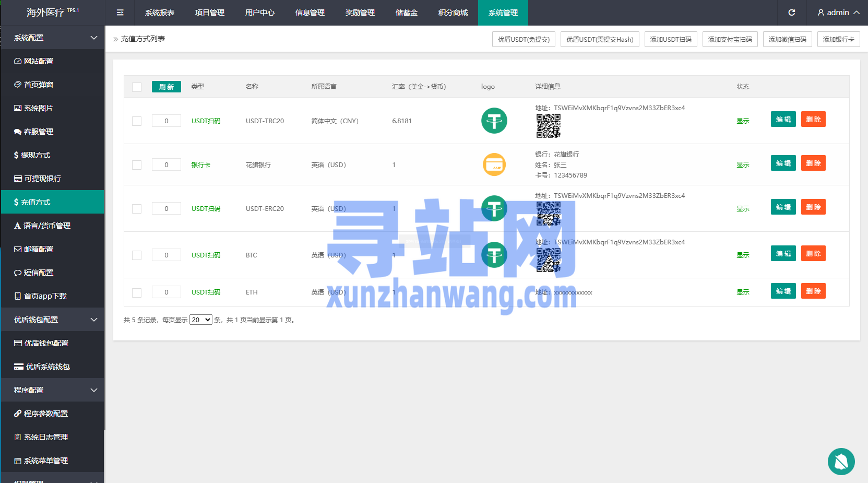
Task: Open 系统图片 sidebar item
Action: tap(52, 108)
